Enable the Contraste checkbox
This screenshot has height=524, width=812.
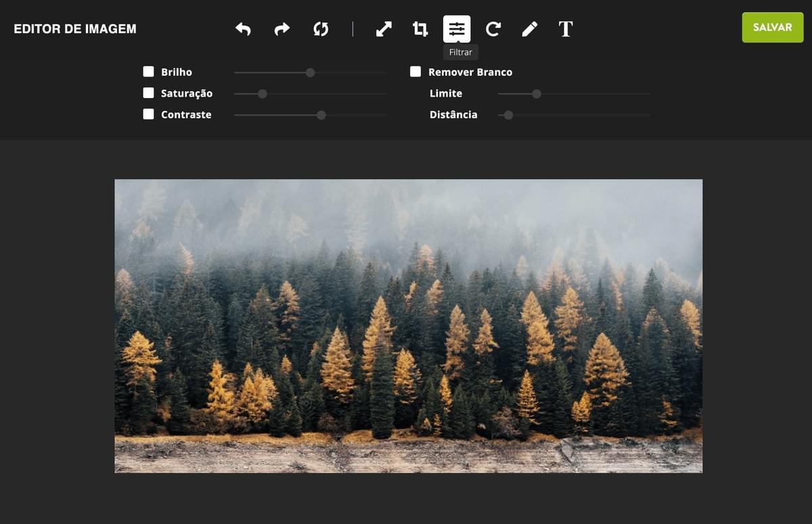[x=149, y=114]
